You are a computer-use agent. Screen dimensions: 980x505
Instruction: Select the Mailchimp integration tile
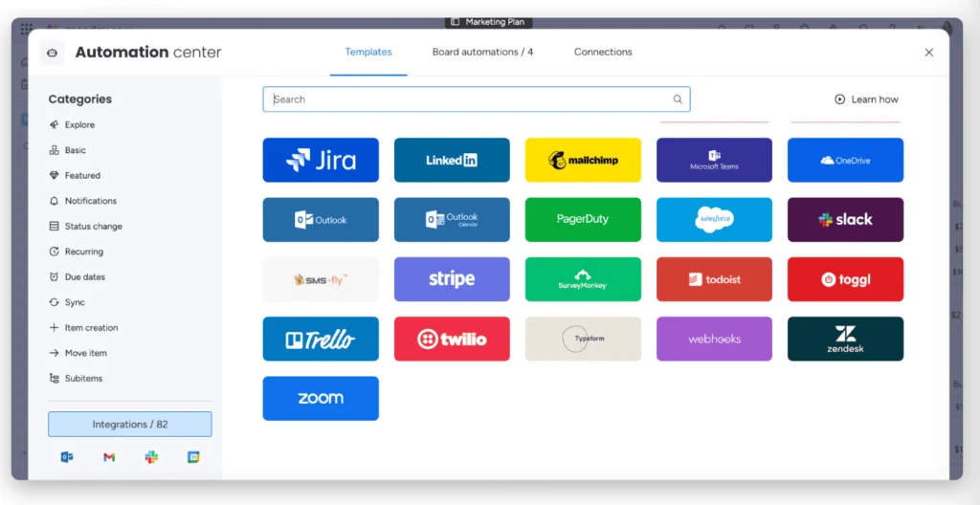coord(583,160)
